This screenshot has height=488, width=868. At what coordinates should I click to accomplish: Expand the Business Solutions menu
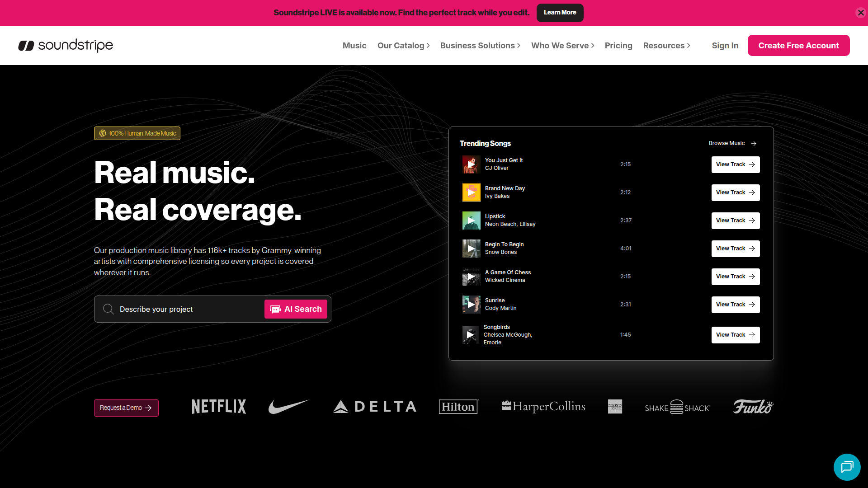pyautogui.click(x=480, y=46)
